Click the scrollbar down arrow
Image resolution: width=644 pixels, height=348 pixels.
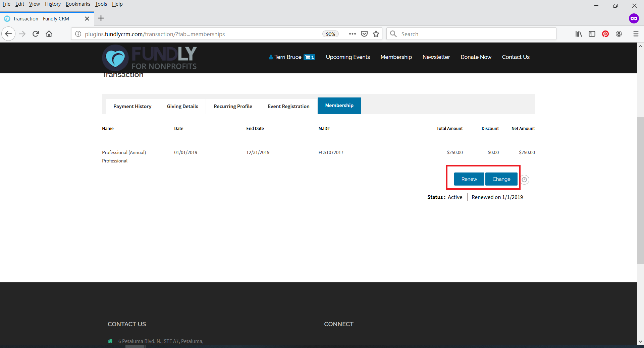640,341
